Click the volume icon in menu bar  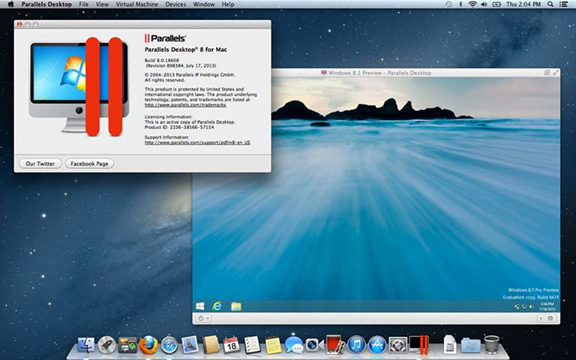pyautogui.click(x=484, y=4)
